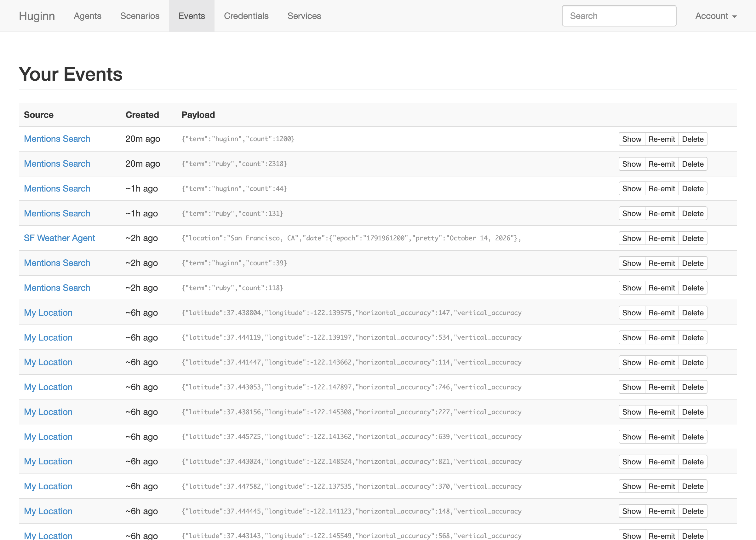Delete the huginn count 44 event
Viewport: 756px width, 540px height.
point(693,188)
